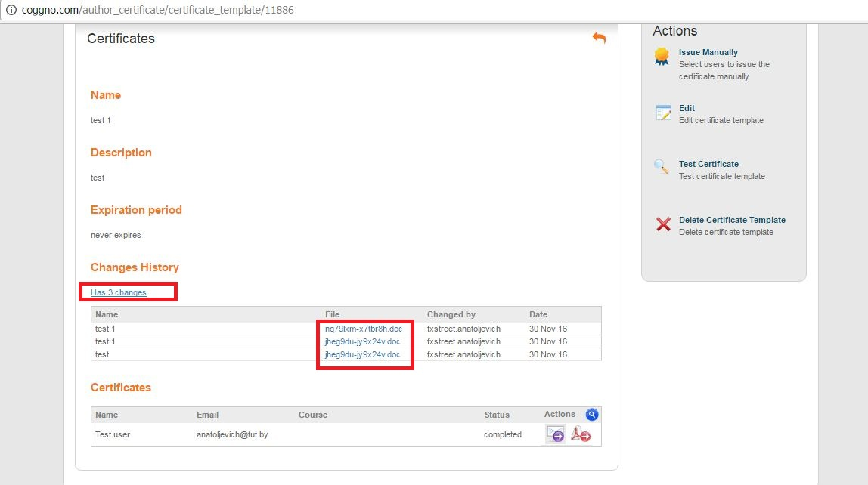This screenshot has height=485, width=868.
Task: Download file nq79lxm-x7tbr8h.doc
Action: click(363, 329)
